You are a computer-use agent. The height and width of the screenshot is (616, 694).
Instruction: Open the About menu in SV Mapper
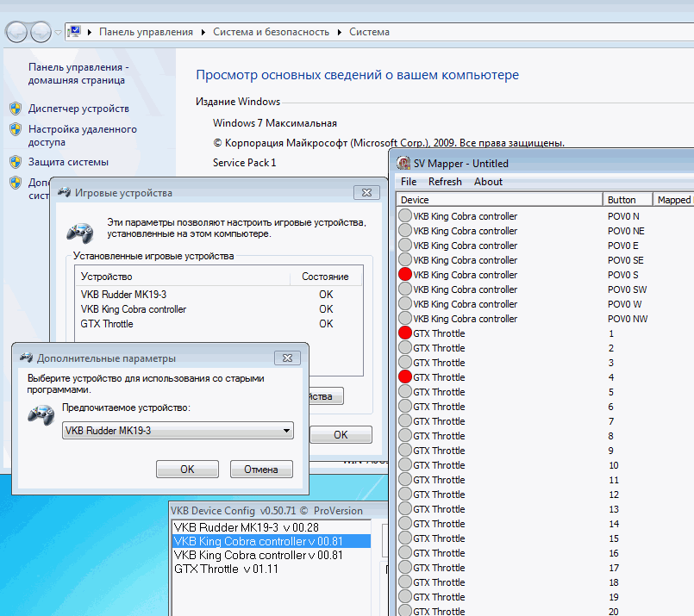coord(488,182)
